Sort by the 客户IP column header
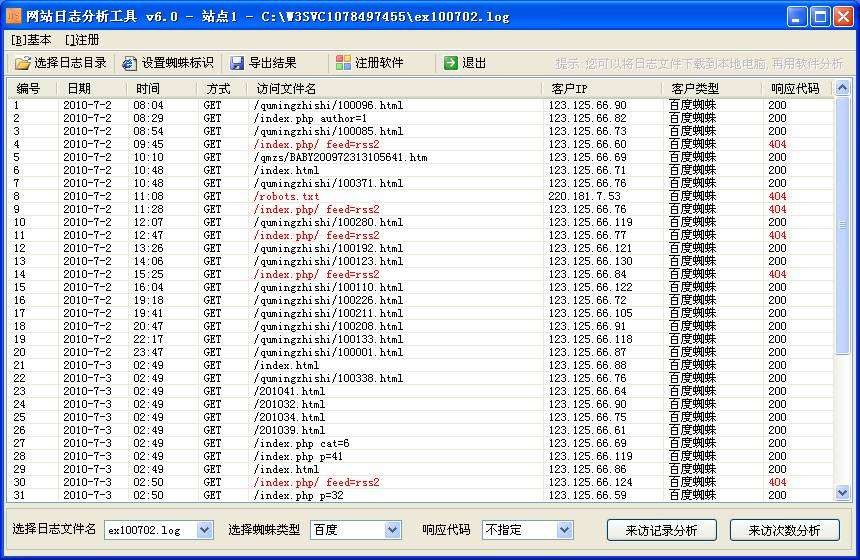 coord(569,88)
